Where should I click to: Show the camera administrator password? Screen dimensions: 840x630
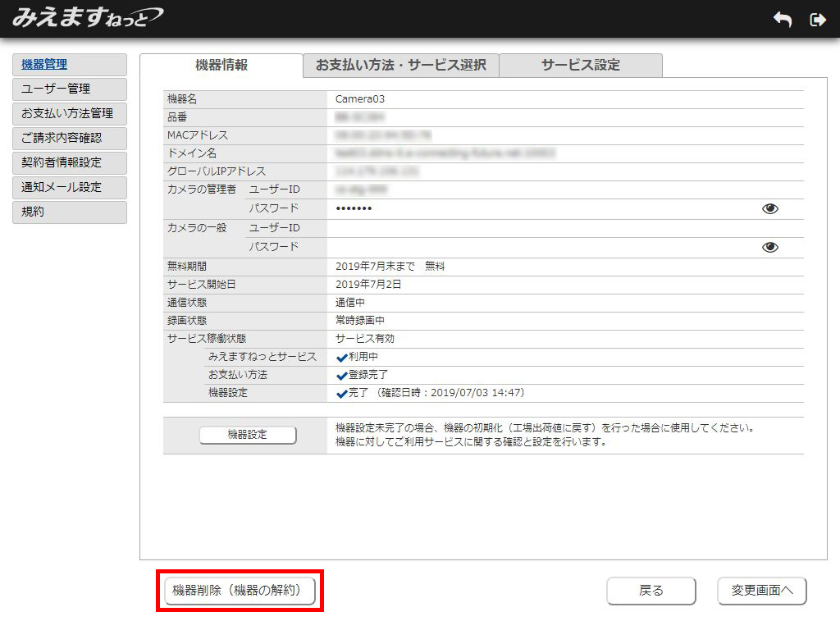coord(769,209)
